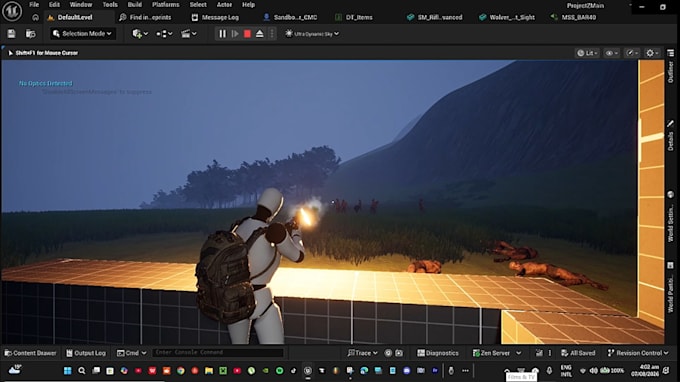680x382 pixels.
Task: Pause the play-in-editor simulation
Action: [x=222, y=33]
